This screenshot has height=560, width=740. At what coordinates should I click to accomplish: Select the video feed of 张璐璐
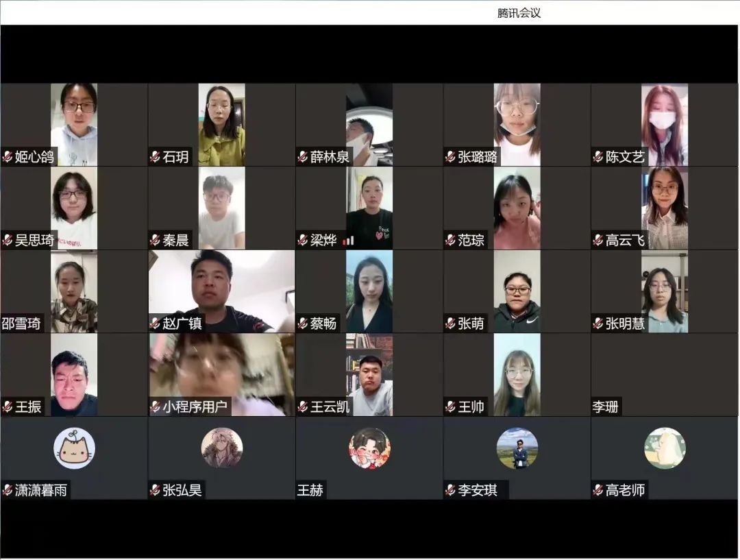[x=517, y=125]
